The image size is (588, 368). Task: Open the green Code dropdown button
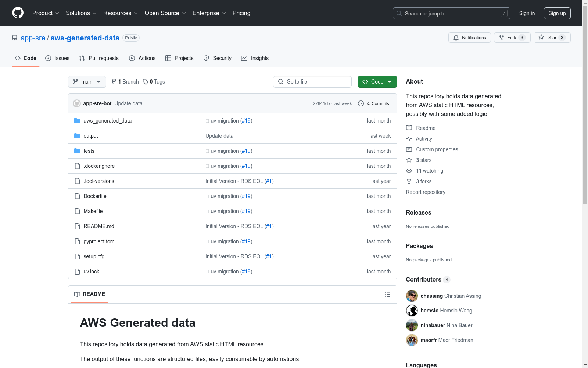click(x=377, y=82)
